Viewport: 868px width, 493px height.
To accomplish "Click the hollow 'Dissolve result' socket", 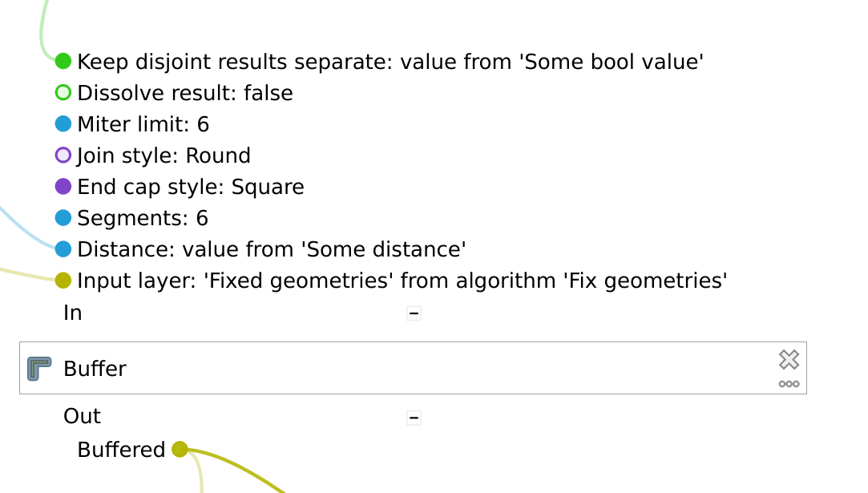I will click(x=63, y=92).
